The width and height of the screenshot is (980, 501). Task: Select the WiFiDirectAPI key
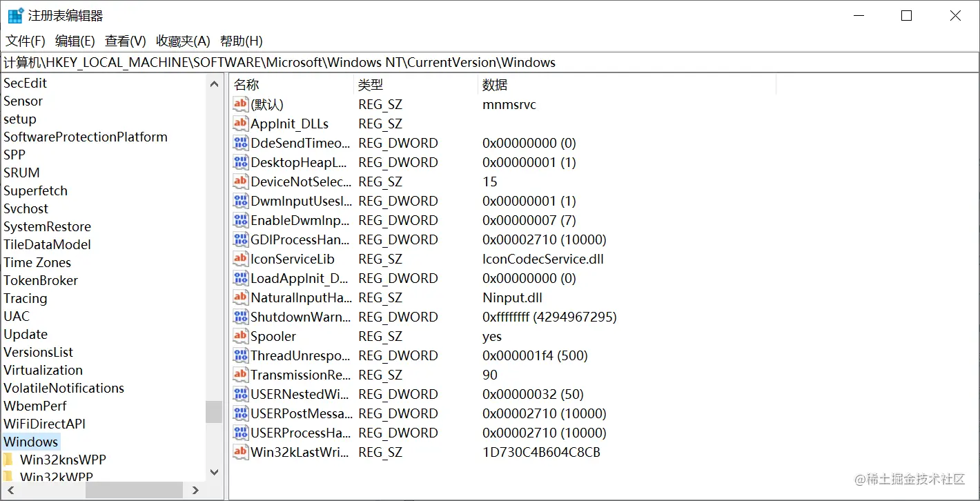coord(45,424)
